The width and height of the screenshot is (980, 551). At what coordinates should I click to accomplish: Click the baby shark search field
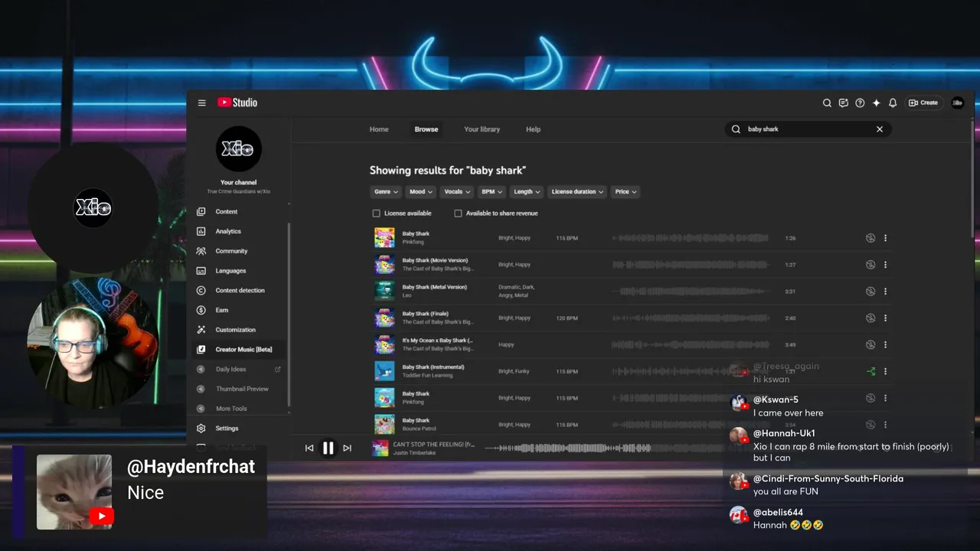pyautogui.click(x=808, y=129)
